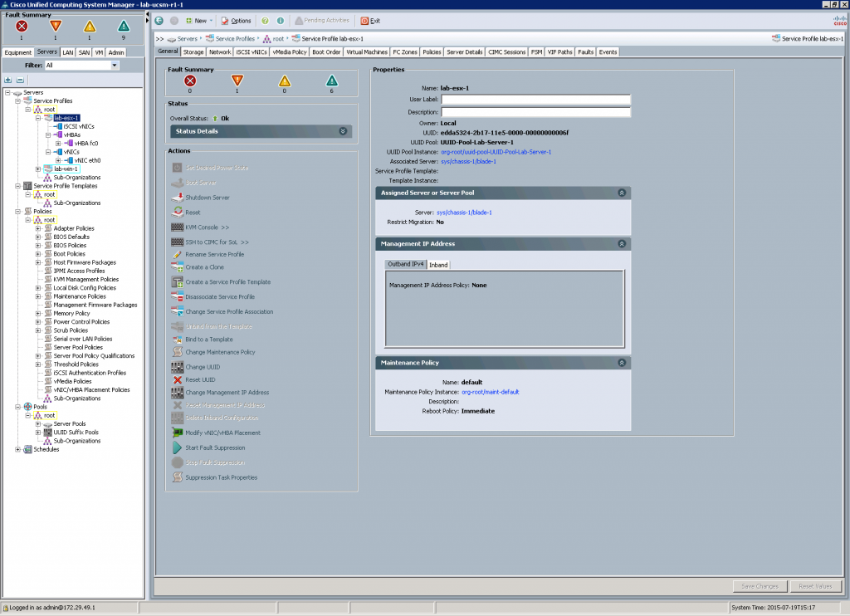Click the help question mark icon
This screenshot has height=616, width=850.
[265, 21]
